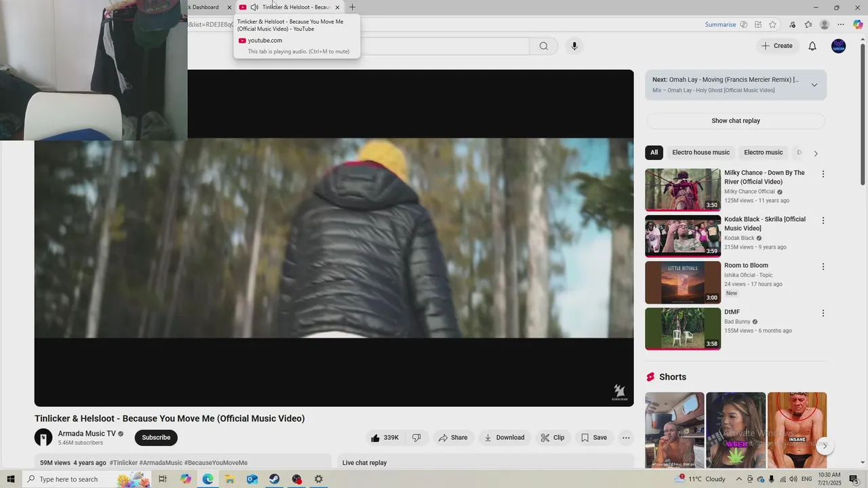
Task: Save the video to a playlist
Action: click(x=593, y=438)
